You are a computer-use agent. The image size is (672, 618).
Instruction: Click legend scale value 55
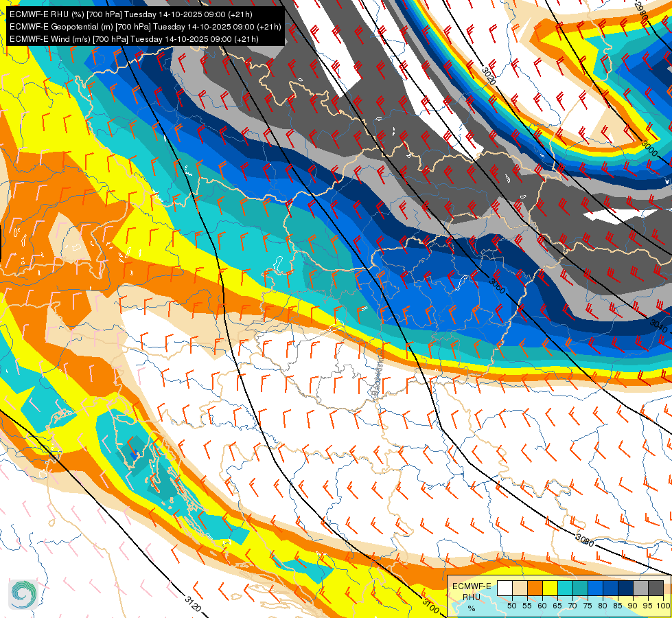pyautogui.click(x=526, y=606)
